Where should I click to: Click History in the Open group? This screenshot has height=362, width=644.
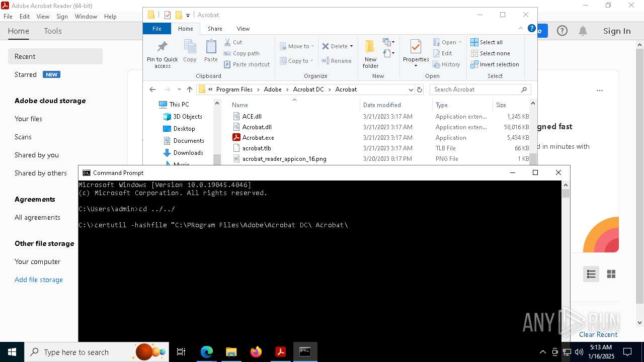coord(446,64)
